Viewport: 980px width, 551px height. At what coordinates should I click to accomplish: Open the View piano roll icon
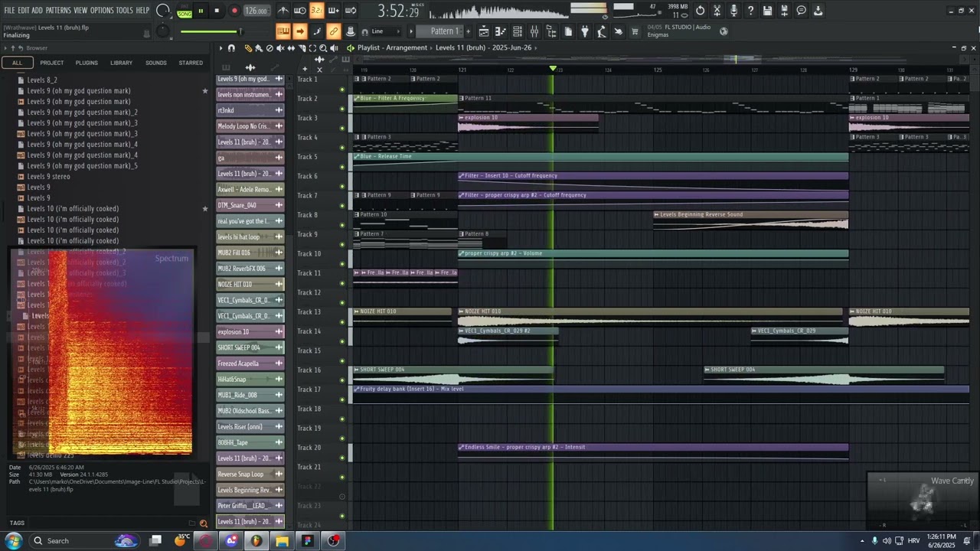pos(501,31)
